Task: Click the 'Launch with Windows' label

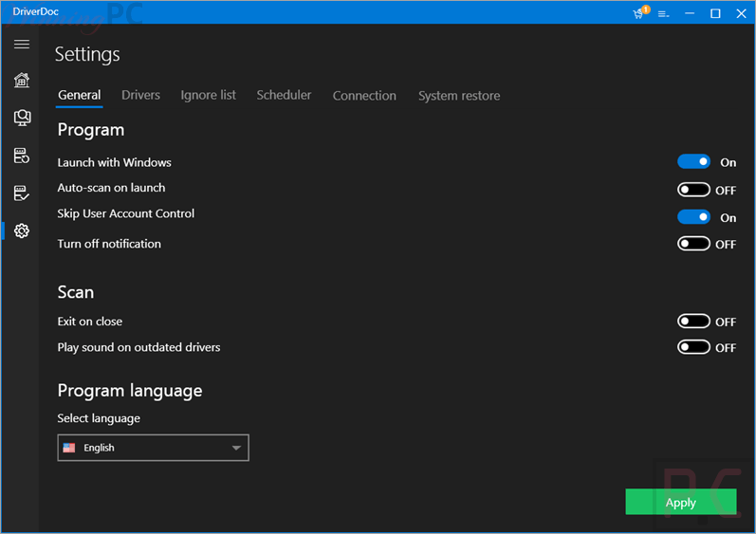Action: tap(114, 162)
